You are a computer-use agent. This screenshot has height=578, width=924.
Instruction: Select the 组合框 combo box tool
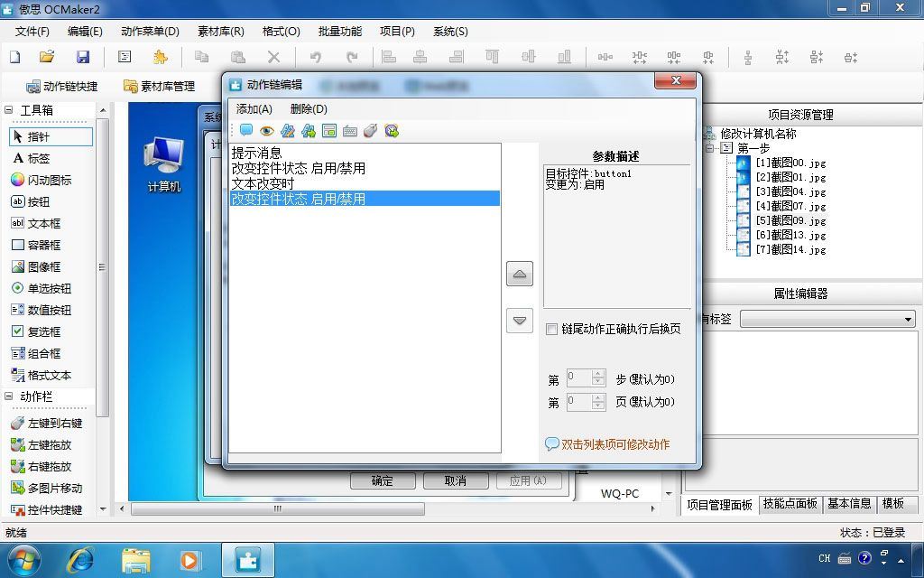[x=36, y=353]
